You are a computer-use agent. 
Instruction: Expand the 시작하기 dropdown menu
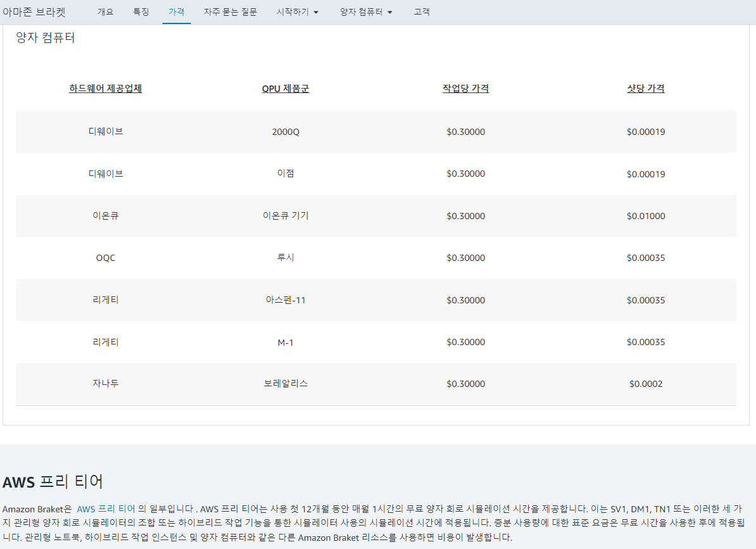[x=298, y=11]
